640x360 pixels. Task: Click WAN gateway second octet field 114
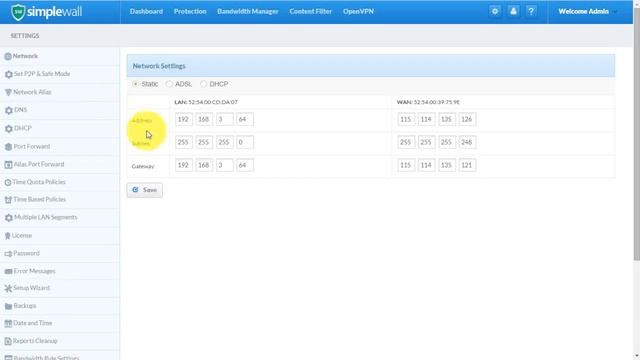[427, 165]
